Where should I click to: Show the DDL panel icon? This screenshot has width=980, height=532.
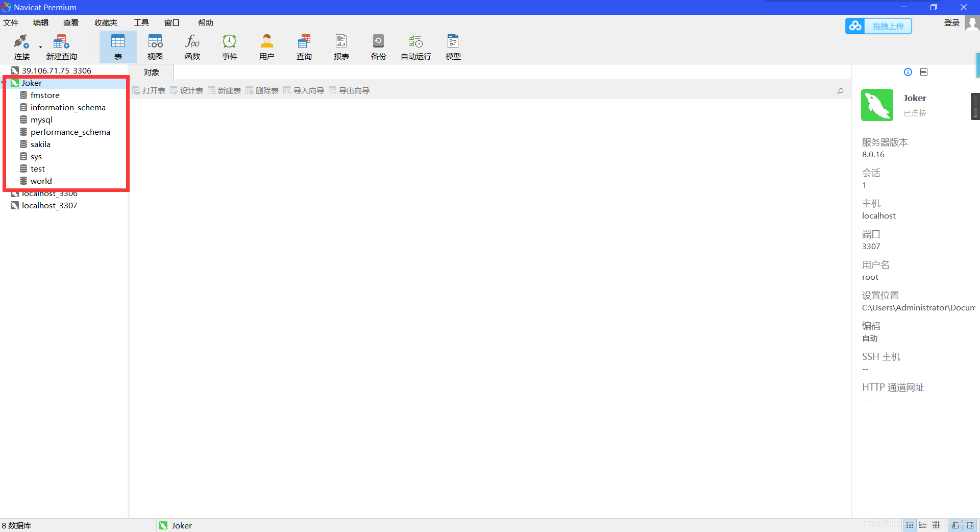pos(924,72)
